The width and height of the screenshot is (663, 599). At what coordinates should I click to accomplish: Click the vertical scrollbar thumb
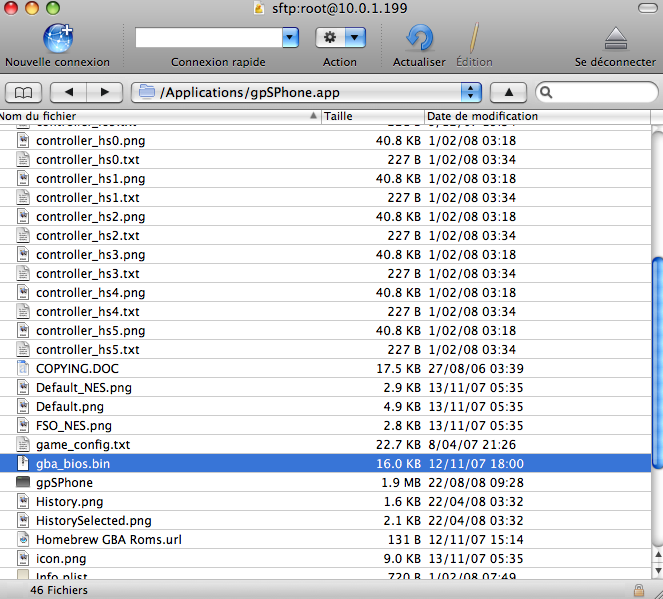[658, 363]
